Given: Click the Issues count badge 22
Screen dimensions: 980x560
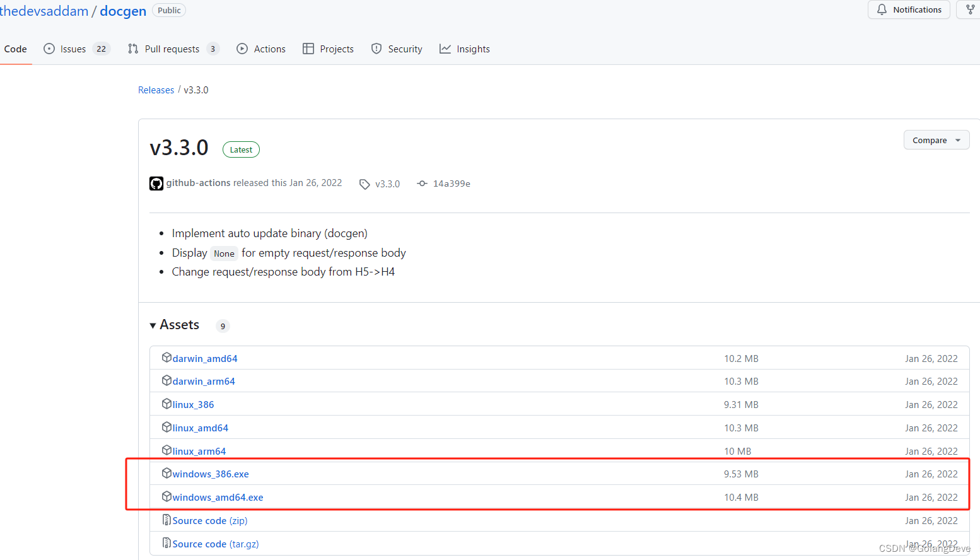Looking at the screenshot, I should point(102,49).
